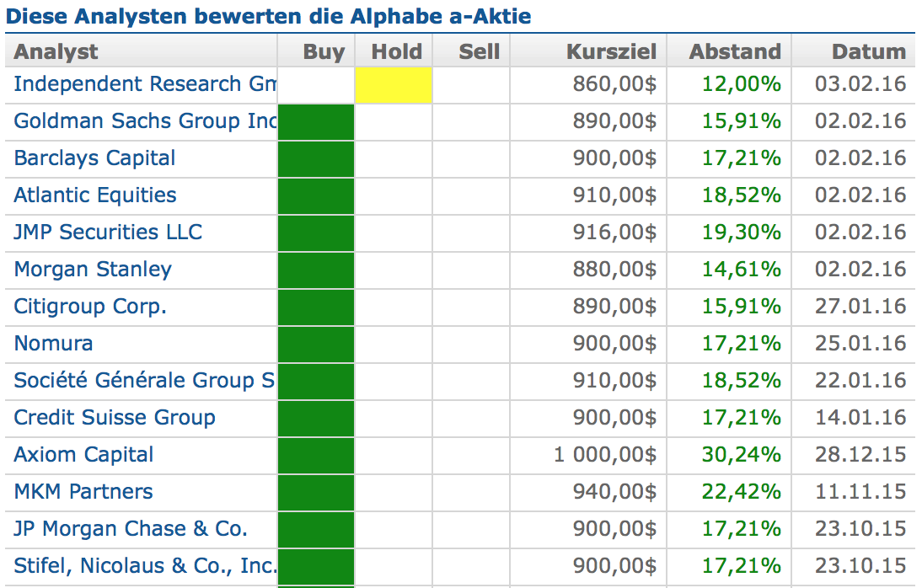This screenshot has height=588, width=922.
Task: Open JMP Securities LLC link
Action: tap(109, 233)
